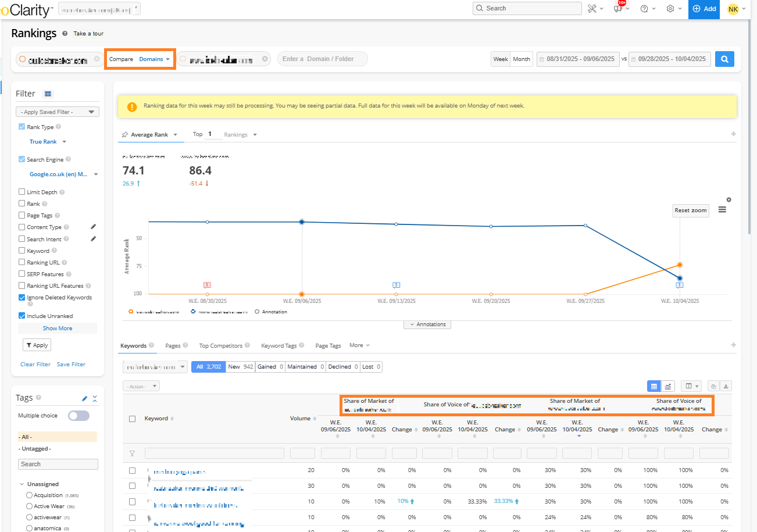Switch to the chart view icon
The height and width of the screenshot is (532, 757).
click(x=669, y=386)
